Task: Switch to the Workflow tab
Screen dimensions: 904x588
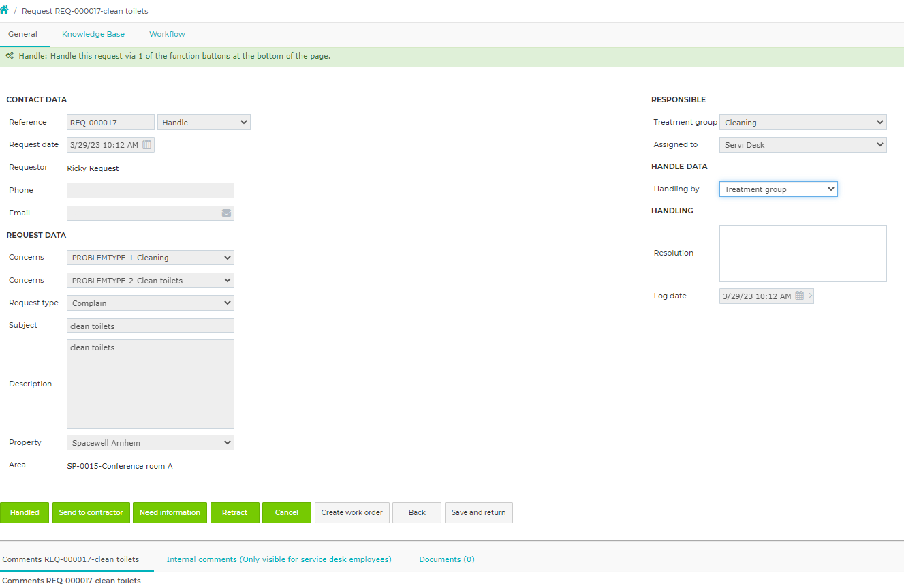Action: (167, 34)
